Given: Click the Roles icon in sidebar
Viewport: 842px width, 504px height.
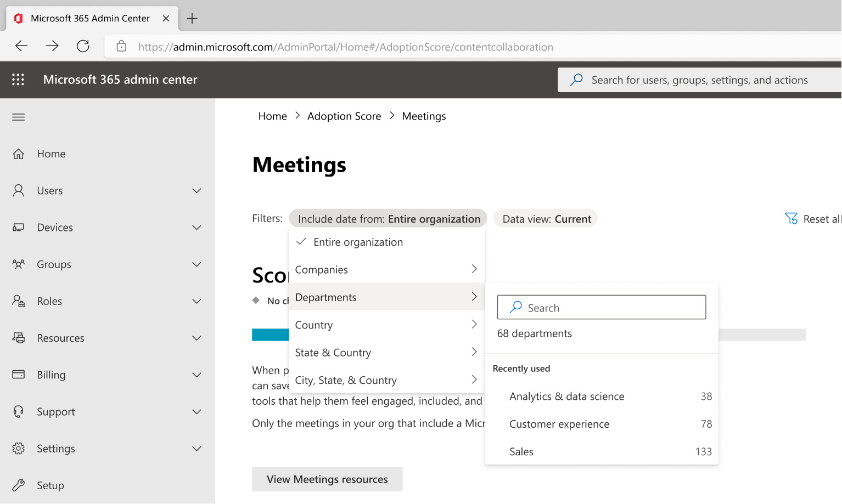Looking at the screenshot, I should pos(19,301).
